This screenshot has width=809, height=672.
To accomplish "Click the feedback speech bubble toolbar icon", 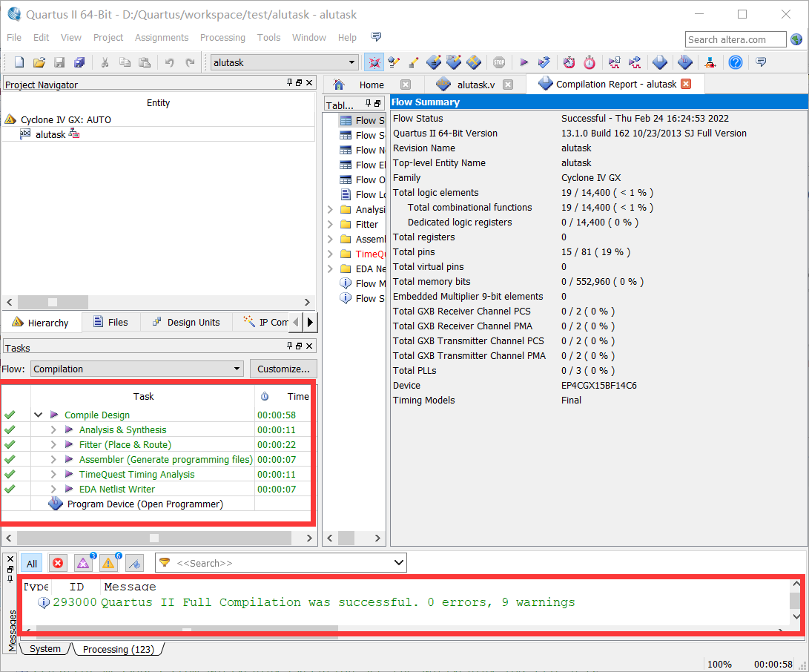I will 761,62.
